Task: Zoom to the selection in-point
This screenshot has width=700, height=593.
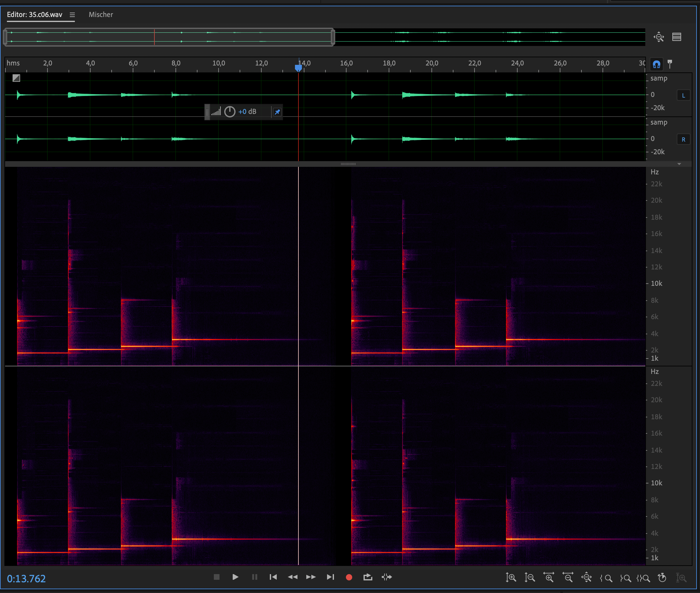Action: [x=606, y=578]
